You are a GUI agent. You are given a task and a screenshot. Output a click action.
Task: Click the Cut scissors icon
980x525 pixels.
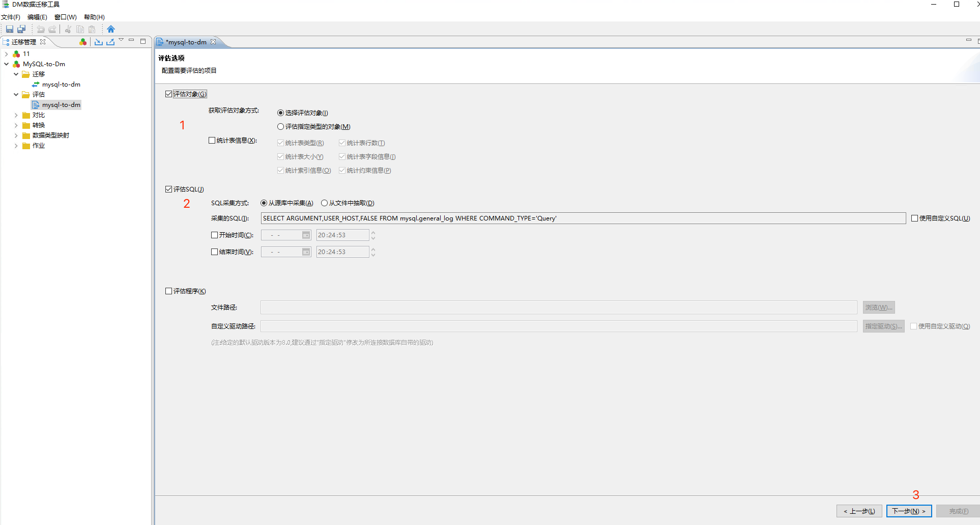pyautogui.click(x=68, y=29)
